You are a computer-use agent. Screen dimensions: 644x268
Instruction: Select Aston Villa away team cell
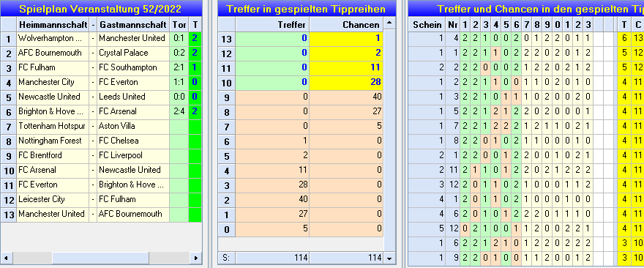click(x=133, y=126)
